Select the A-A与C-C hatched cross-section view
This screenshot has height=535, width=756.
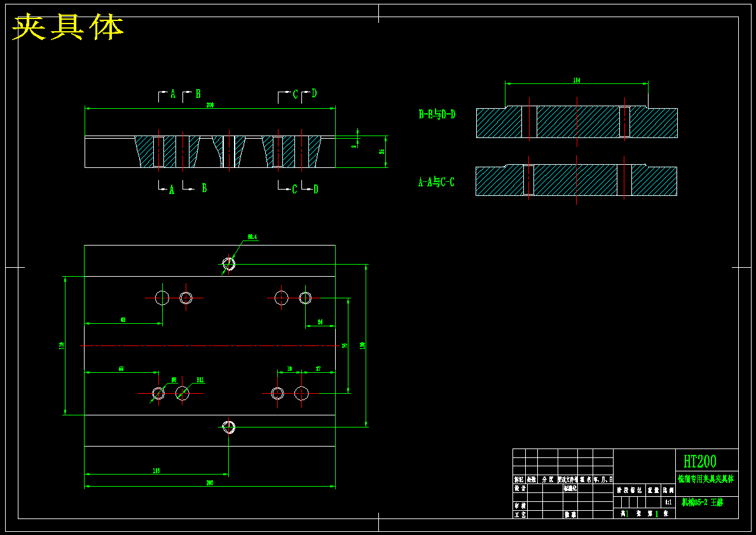pos(576,181)
